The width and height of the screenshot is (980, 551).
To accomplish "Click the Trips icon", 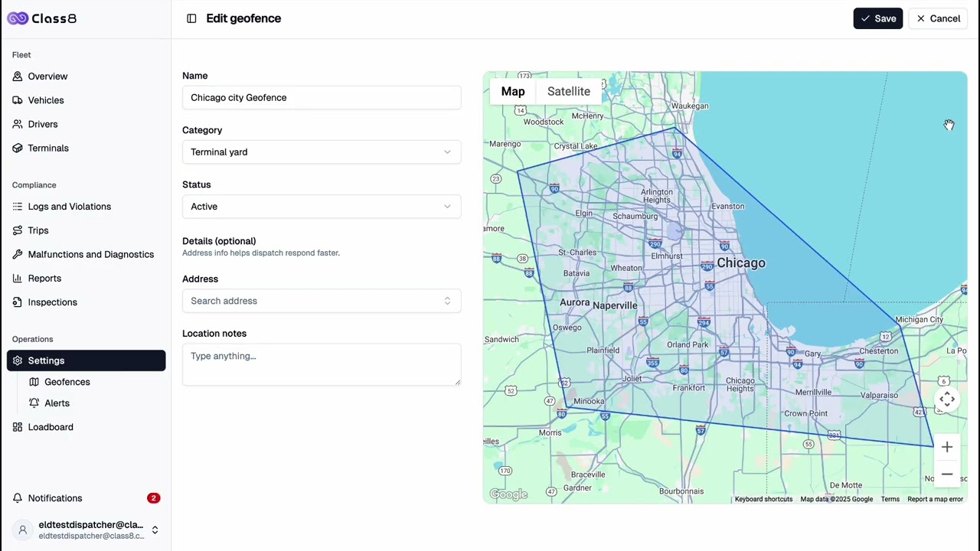I will [18, 230].
